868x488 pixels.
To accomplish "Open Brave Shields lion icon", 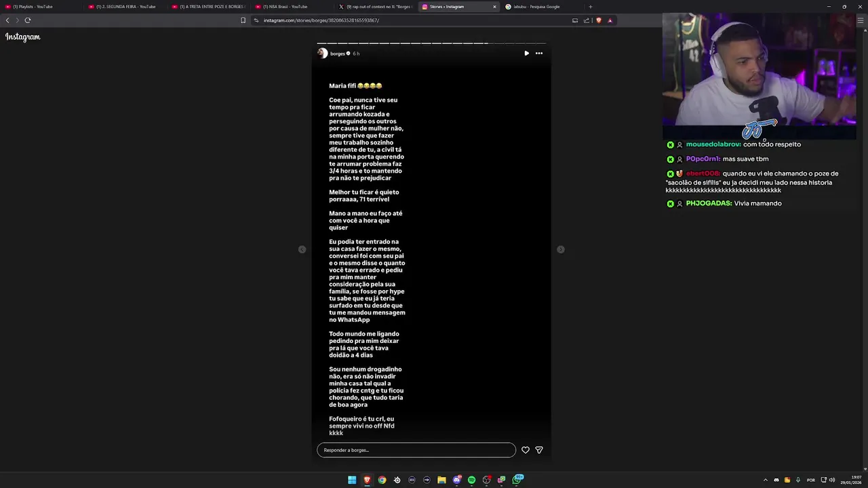I will [598, 20].
